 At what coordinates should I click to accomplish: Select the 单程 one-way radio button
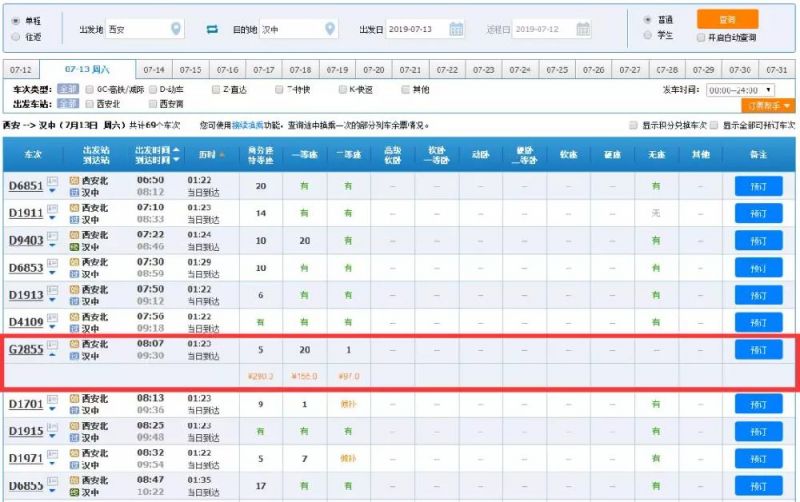tap(15, 21)
